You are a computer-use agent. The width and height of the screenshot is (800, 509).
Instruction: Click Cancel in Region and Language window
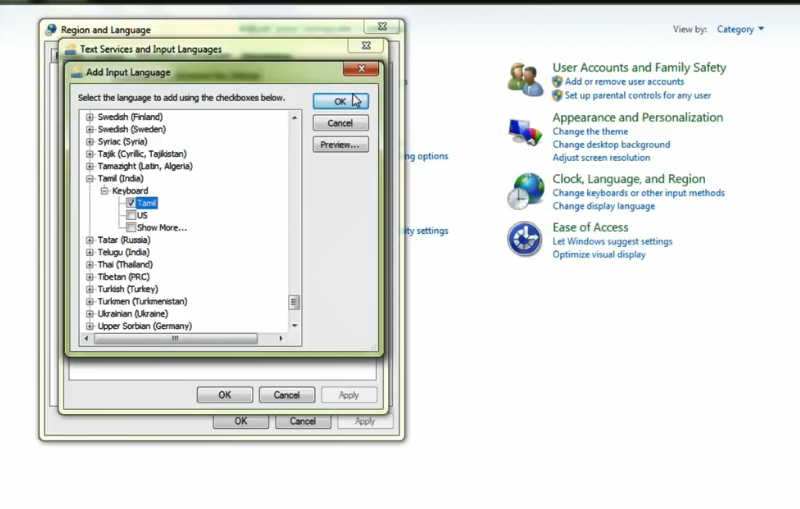pos(303,421)
